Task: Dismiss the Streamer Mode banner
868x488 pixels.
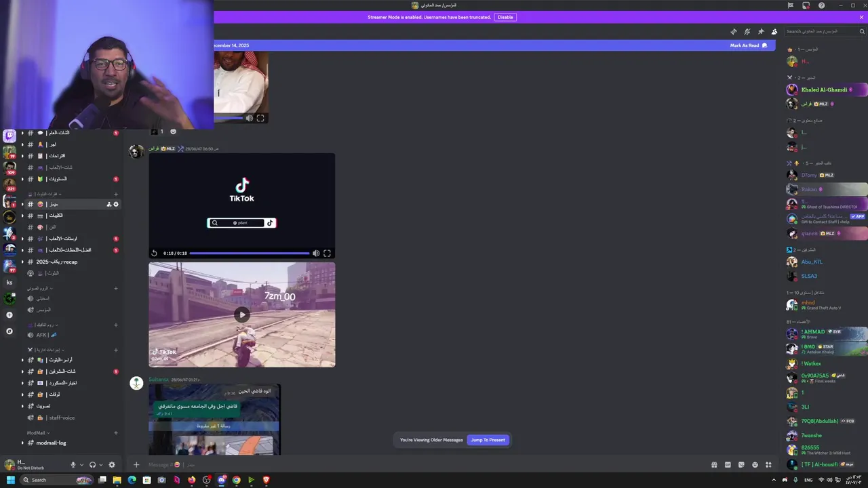Action: (862, 17)
